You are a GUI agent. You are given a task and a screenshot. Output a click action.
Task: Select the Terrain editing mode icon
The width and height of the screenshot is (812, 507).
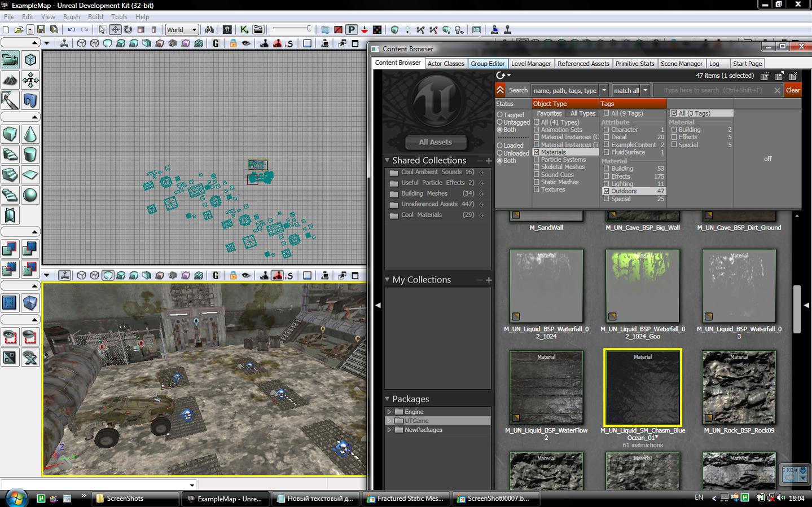10,80
